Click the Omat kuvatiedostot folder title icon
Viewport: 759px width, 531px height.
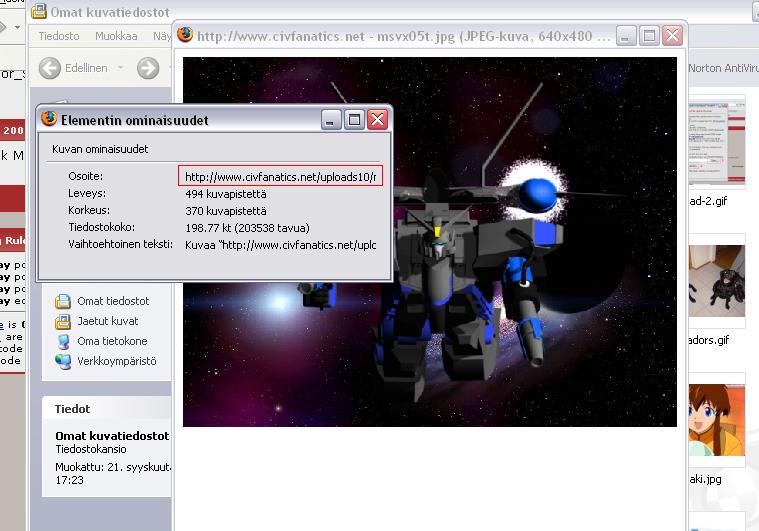click(x=39, y=11)
